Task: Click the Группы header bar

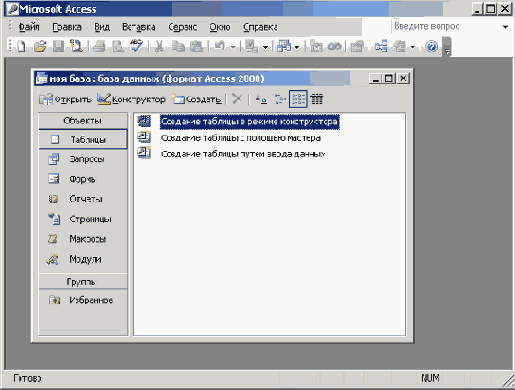Action: [x=83, y=282]
